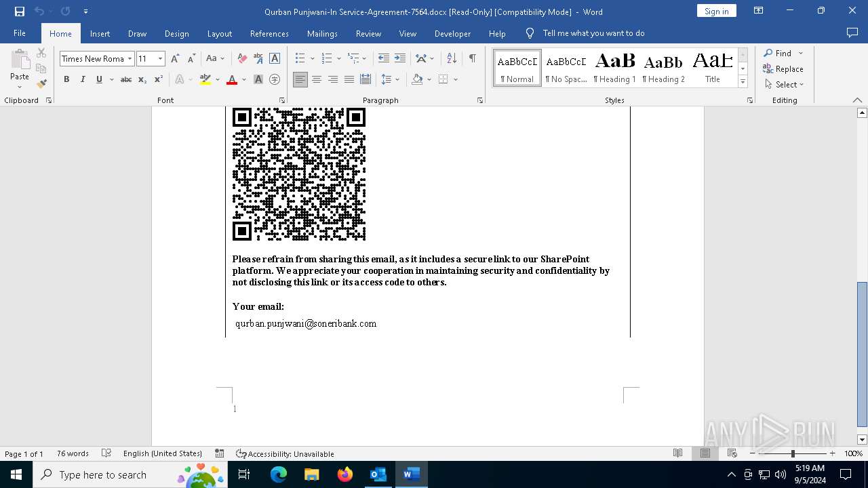This screenshot has height=488, width=868.
Task: Toggle Bold formatting
Action: pos(66,79)
